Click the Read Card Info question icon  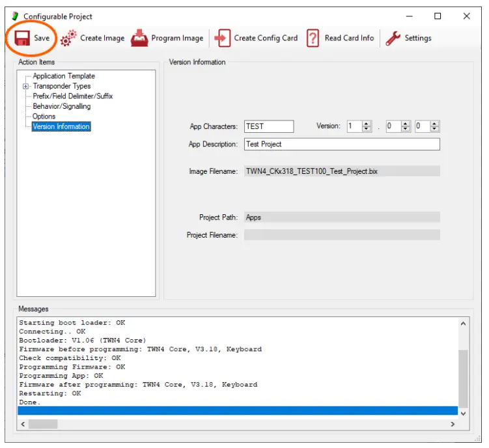pos(313,38)
